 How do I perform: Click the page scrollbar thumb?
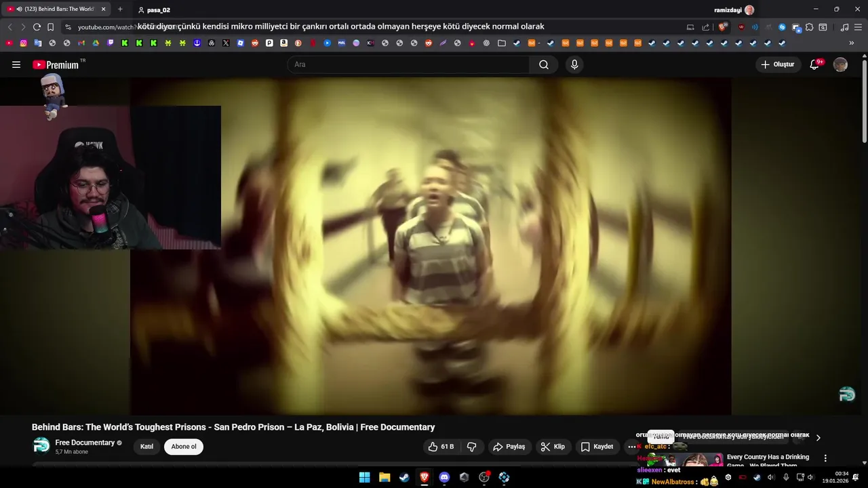[865, 102]
